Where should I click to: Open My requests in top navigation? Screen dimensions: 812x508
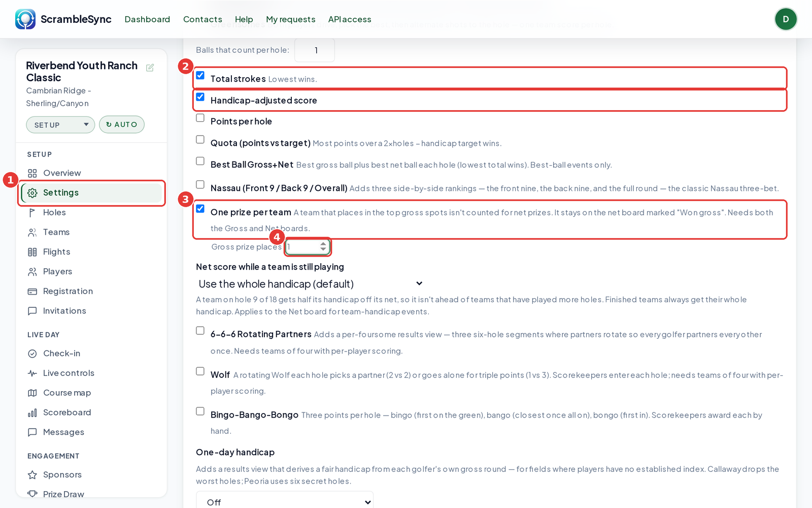(x=291, y=19)
